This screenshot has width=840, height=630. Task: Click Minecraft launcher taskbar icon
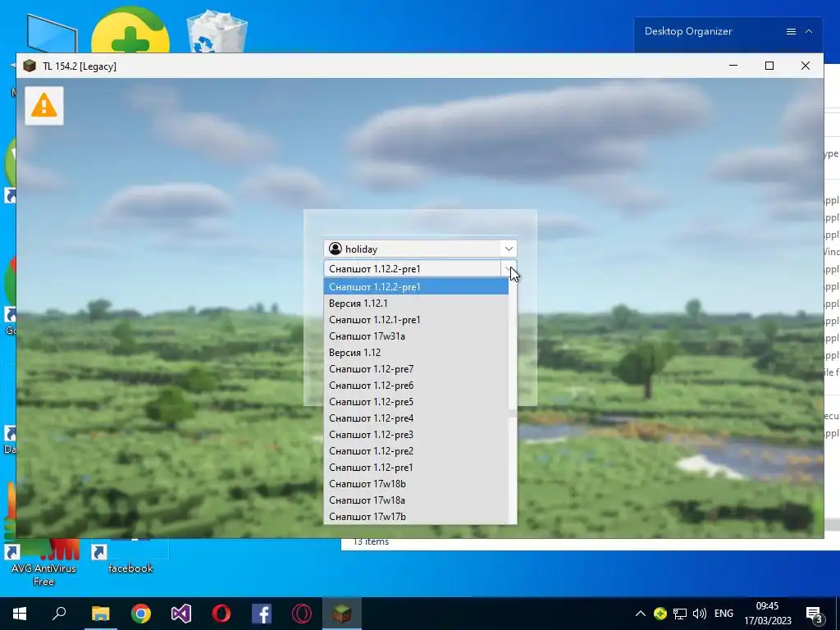coord(342,614)
